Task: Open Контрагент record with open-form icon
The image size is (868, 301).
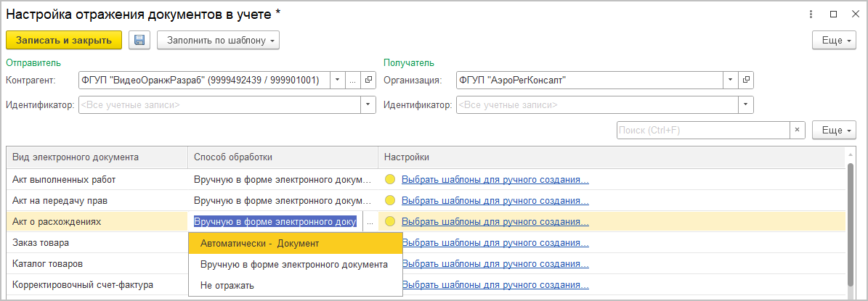Action: (x=368, y=81)
